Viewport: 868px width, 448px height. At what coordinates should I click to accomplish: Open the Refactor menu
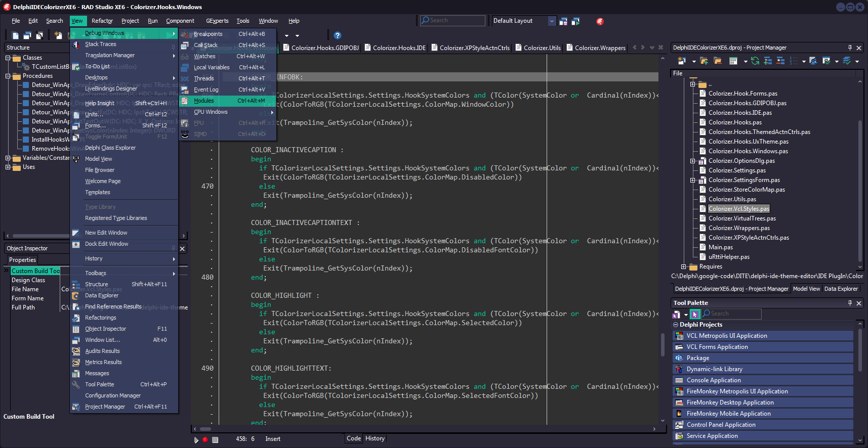[102, 21]
